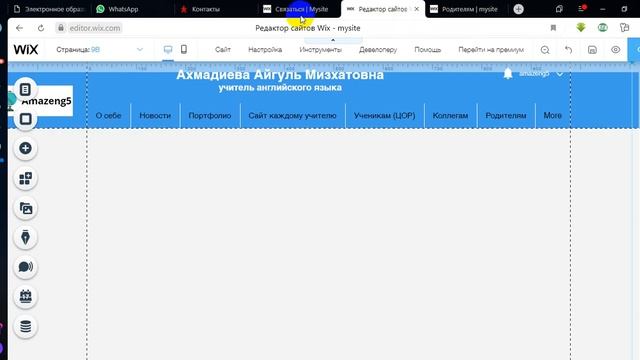This screenshot has width=640, height=360.
Task: Click the green shield icon in browser toolbar
Action: [x=580, y=27]
